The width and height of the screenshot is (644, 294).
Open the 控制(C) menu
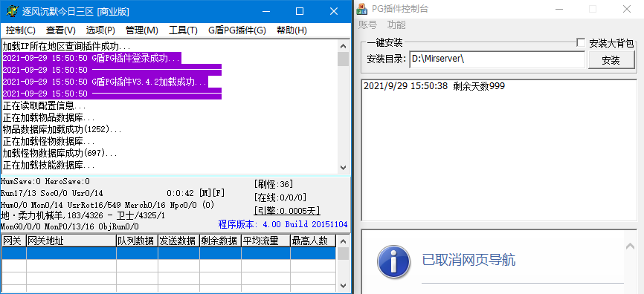pos(21,30)
